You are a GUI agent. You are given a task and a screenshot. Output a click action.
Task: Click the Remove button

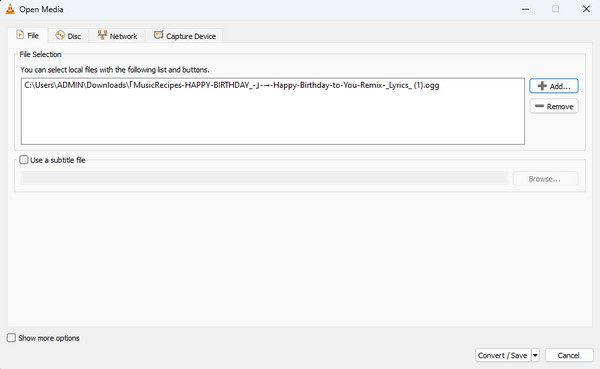tap(554, 106)
